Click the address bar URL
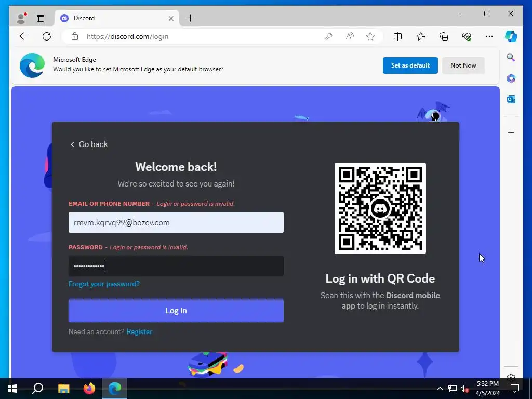This screenshot has height=399, width=532. point(128,36)
